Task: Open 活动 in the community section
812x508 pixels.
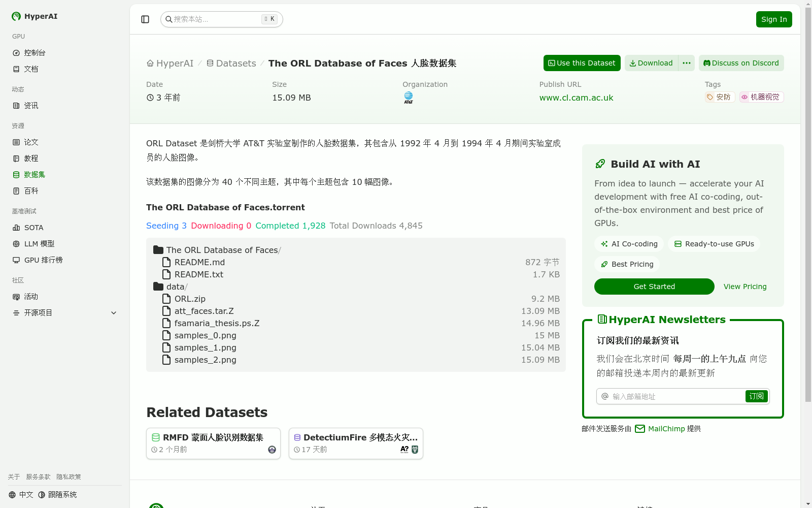Action: click(x=65, y=297)
